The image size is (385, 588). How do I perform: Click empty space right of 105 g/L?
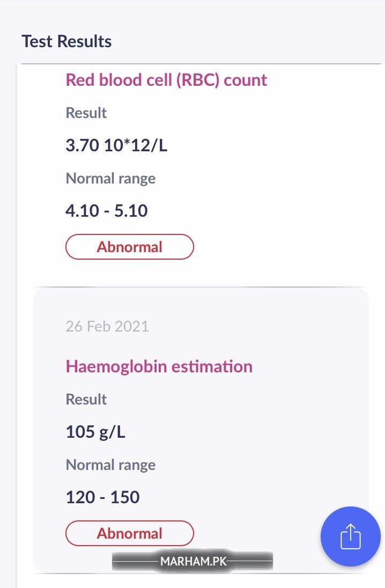pos(241,432)
